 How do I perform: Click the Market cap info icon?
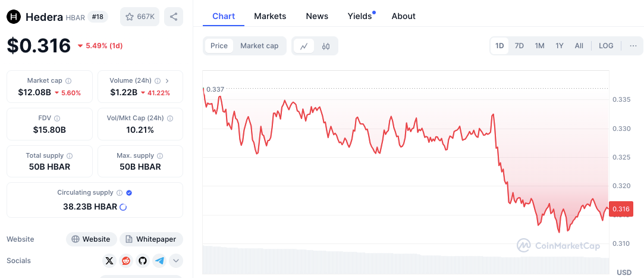(68, 81)
